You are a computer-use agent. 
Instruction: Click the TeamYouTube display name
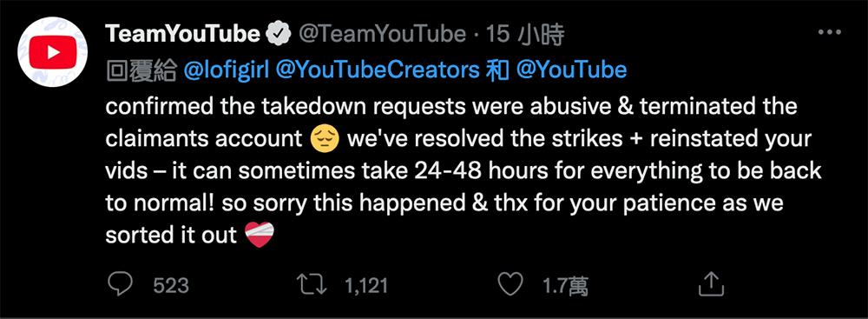pyautogui.click(x=182, y=35)
